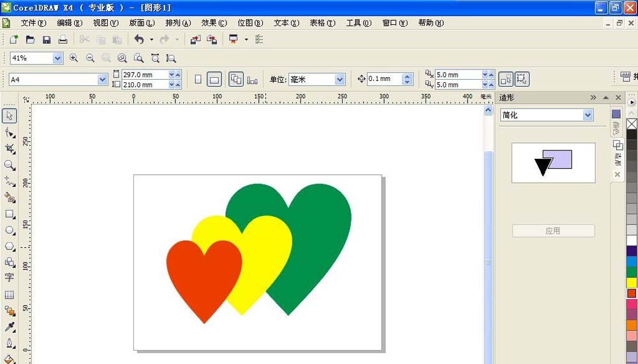Select the Pick tool in toolbox
The height and width of the screenshot is (364, 638).
[10, 116]
